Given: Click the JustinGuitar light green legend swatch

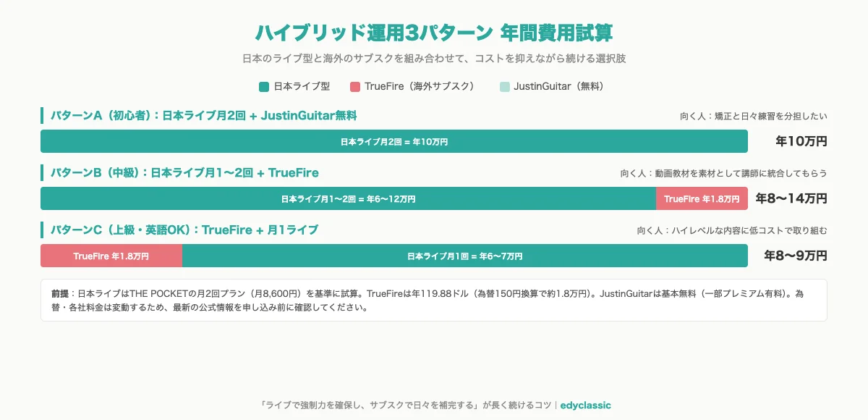Looking at the screenshot, I should pyautogui.click(x=504, y=87).
